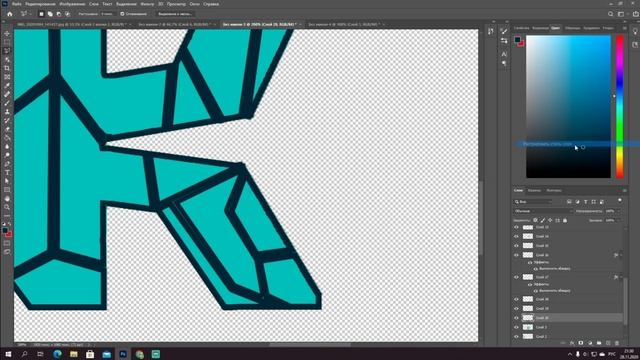Toggle Quick Mask mode button
Screen dimensions: 640x360
[7, 243]
